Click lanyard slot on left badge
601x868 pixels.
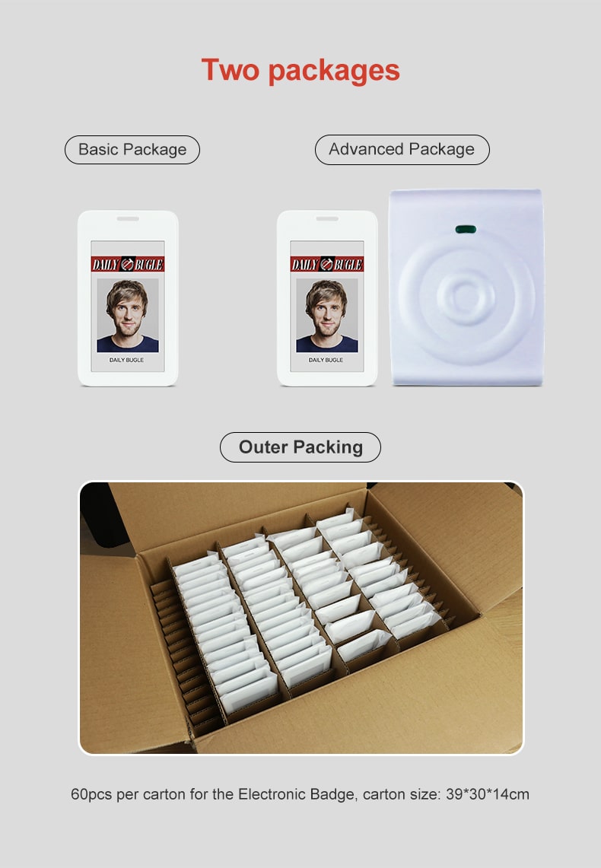128,218
